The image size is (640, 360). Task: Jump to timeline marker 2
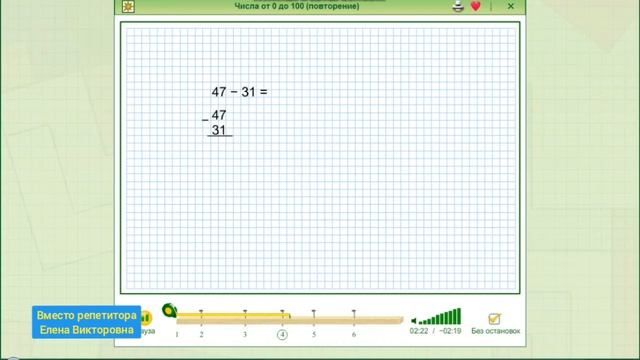201,334
